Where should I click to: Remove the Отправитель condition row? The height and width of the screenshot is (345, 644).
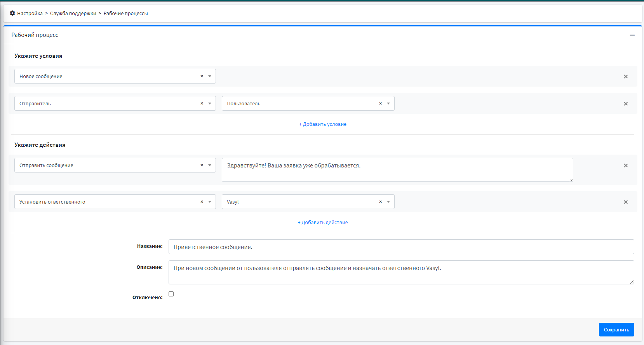(625, 104)
